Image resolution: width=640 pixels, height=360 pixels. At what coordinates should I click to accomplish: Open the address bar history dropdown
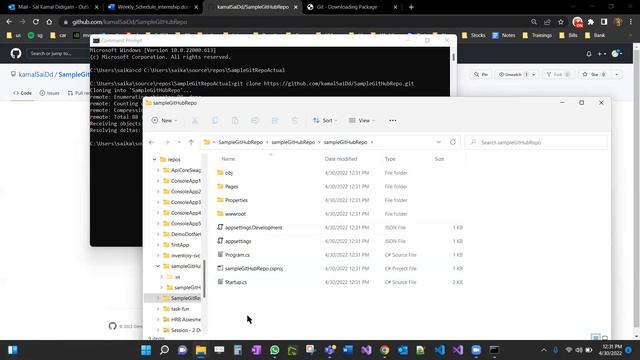tap(438, 142)
